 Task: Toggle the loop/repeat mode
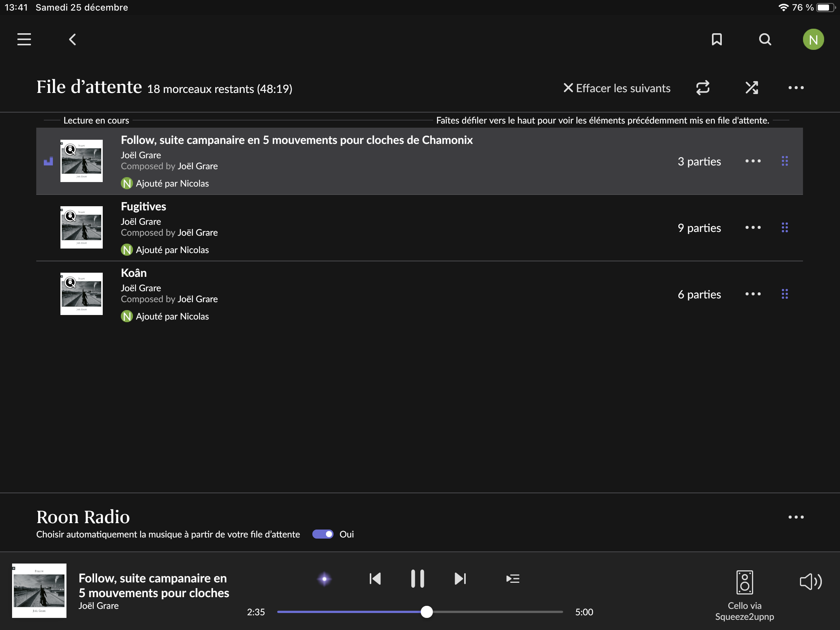tap(703, 88)
